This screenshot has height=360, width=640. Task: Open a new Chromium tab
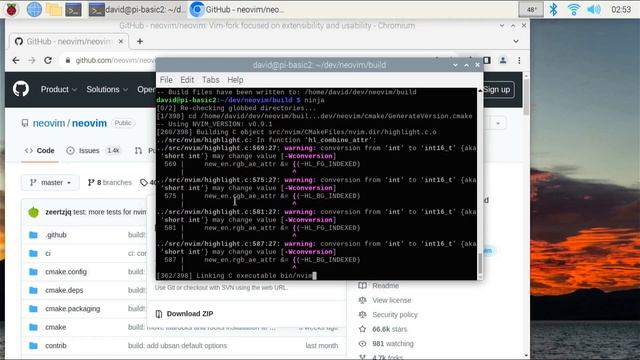pos(140,41)
